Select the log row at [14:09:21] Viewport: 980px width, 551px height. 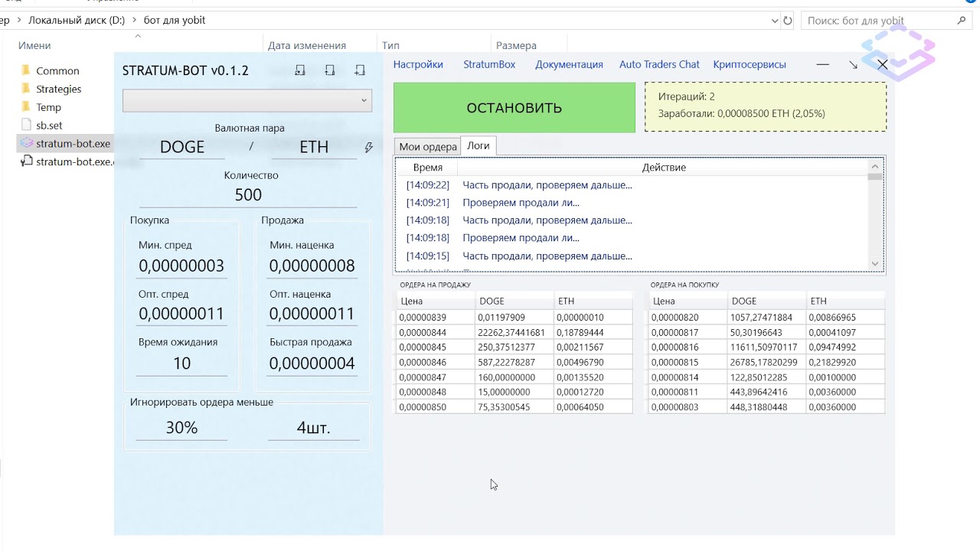632,203
